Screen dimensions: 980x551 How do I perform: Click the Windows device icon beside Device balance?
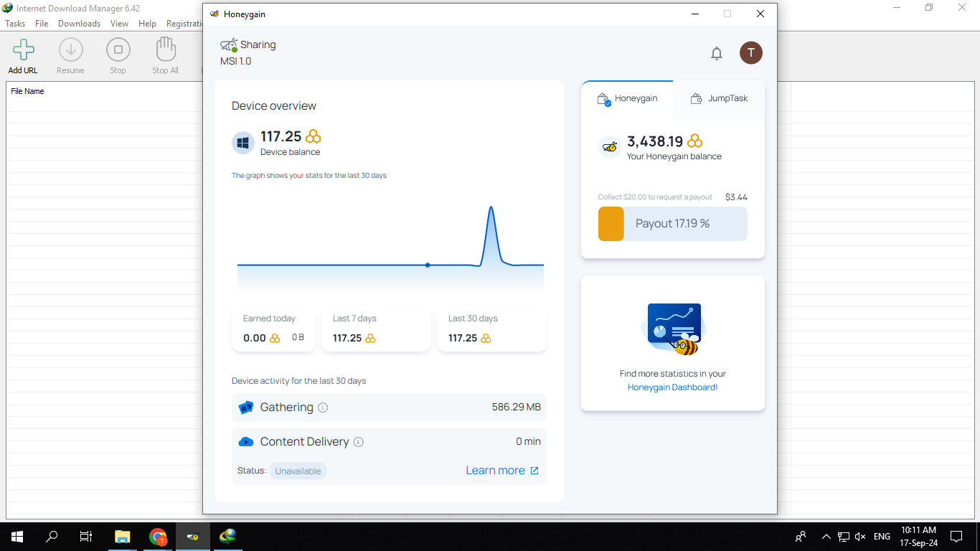(243, 143)
